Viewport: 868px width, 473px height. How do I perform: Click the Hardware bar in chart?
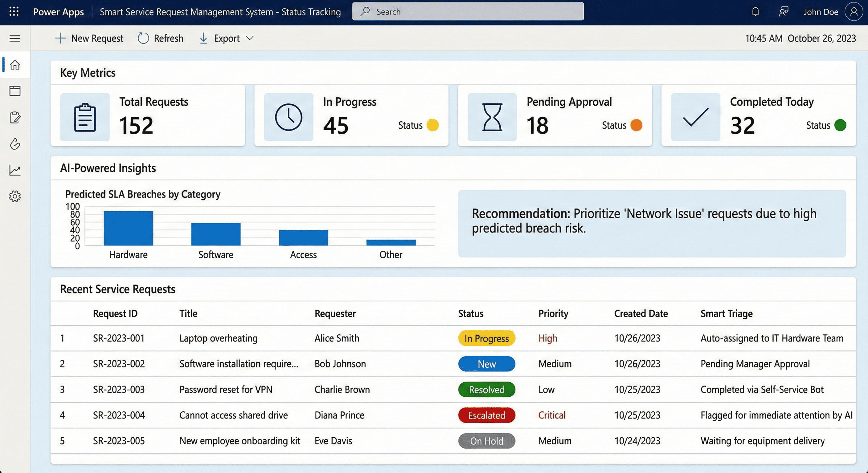tap(128, 228)
